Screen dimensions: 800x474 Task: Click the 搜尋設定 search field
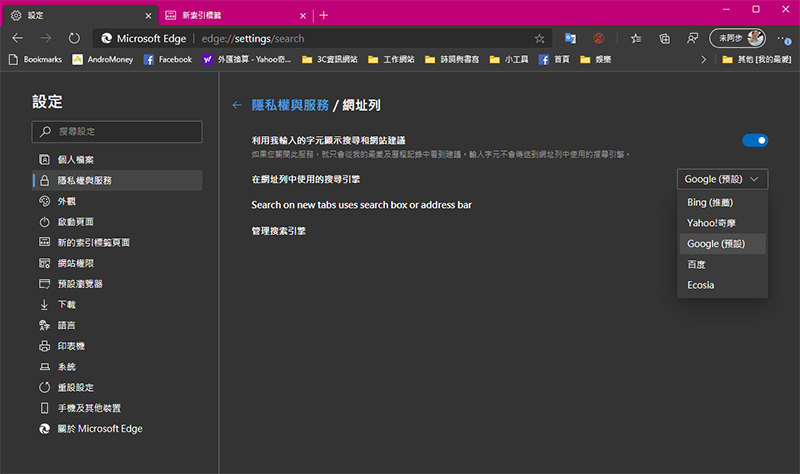[x=117, y=131]
